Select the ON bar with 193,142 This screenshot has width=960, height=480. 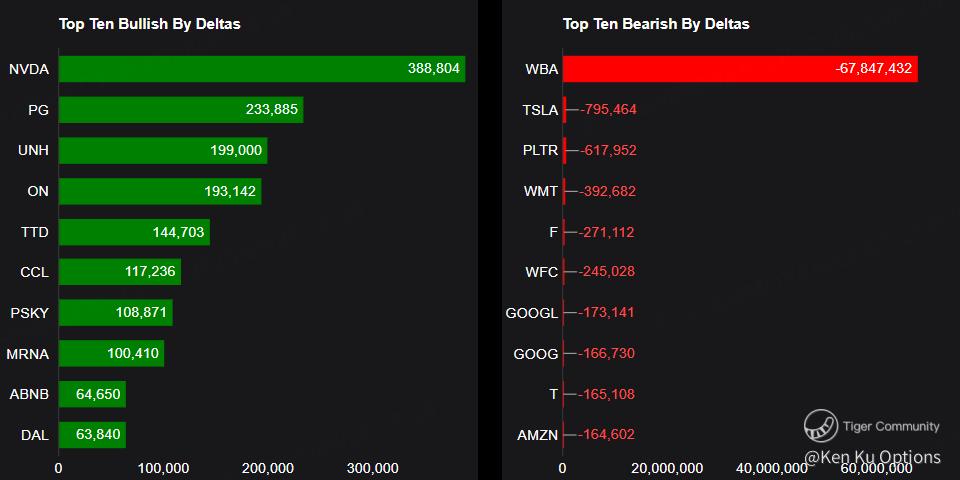pos(159,191)
